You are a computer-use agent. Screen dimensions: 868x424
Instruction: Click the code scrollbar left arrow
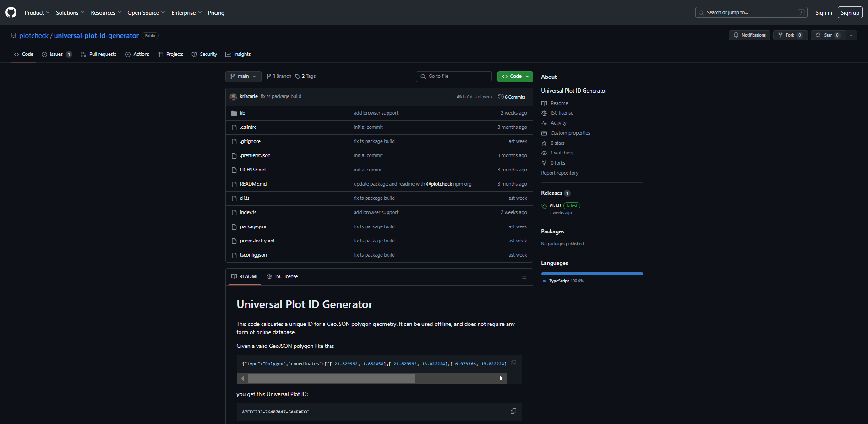tap(242, 378)
